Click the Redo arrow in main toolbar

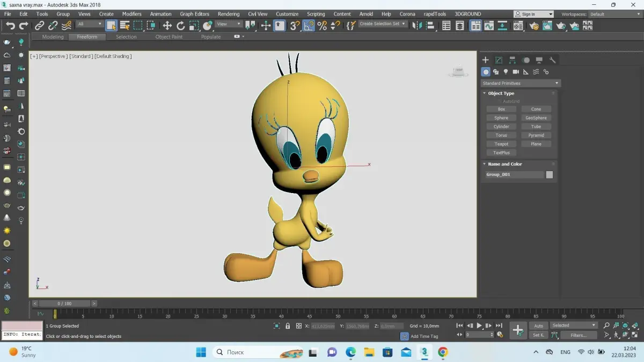coord(24,25)
